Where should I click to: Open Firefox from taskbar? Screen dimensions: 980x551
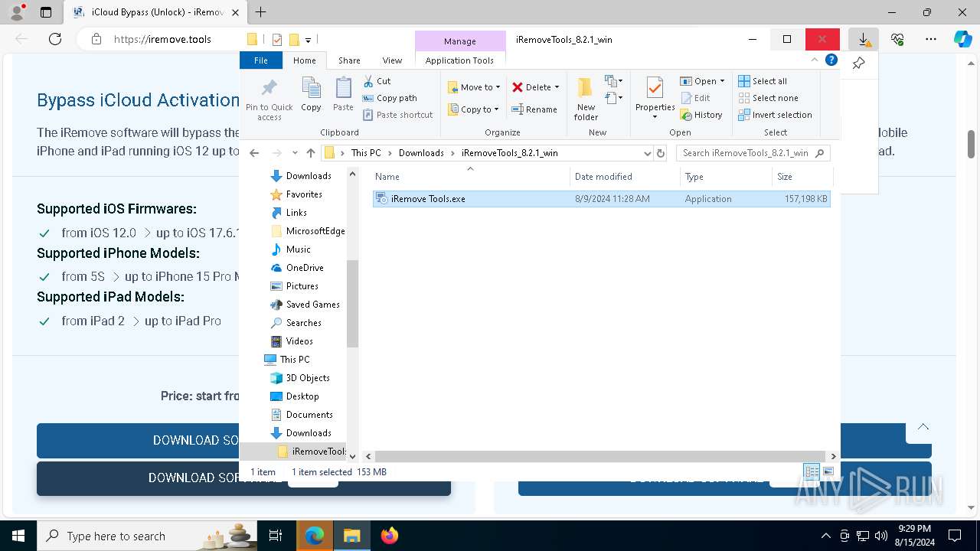(390, 536)
